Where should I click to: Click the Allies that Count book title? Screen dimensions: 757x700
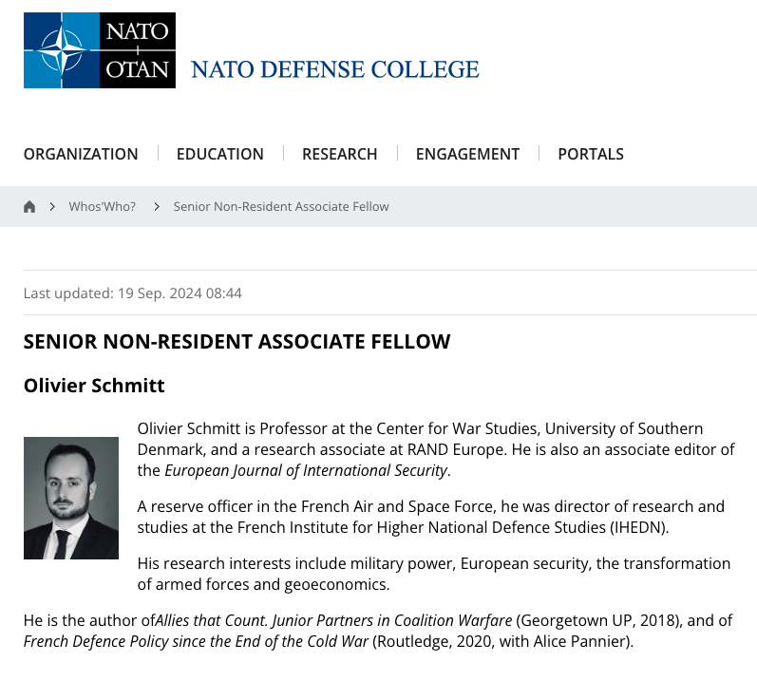[333, 621]
